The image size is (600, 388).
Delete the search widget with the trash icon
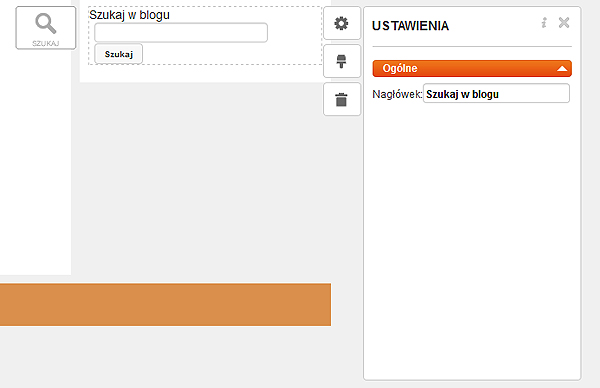click(342, 99)
